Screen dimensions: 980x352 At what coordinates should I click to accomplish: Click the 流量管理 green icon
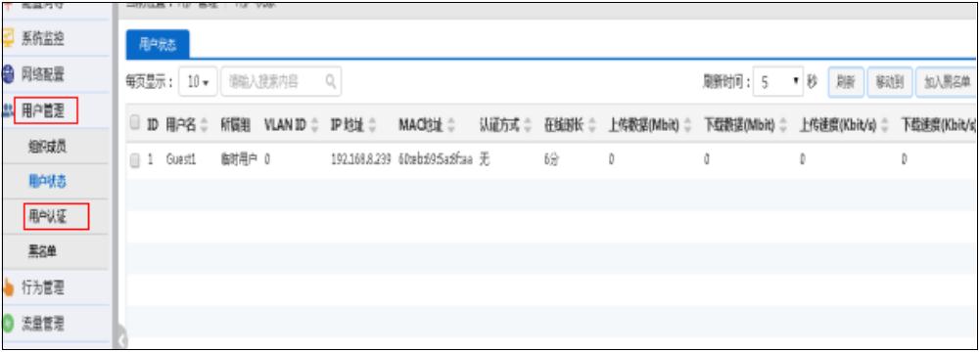(x=8, y=325)
